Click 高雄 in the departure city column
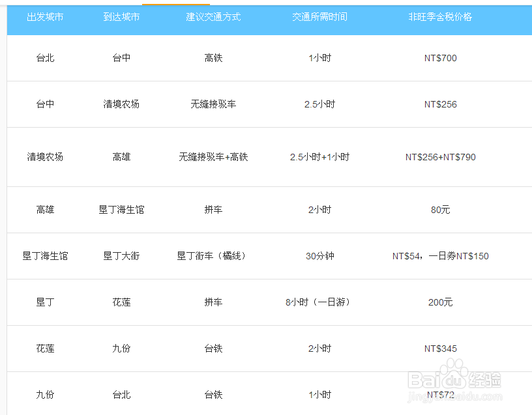Screen dimensions: 532x415 (x=45, y=210)
